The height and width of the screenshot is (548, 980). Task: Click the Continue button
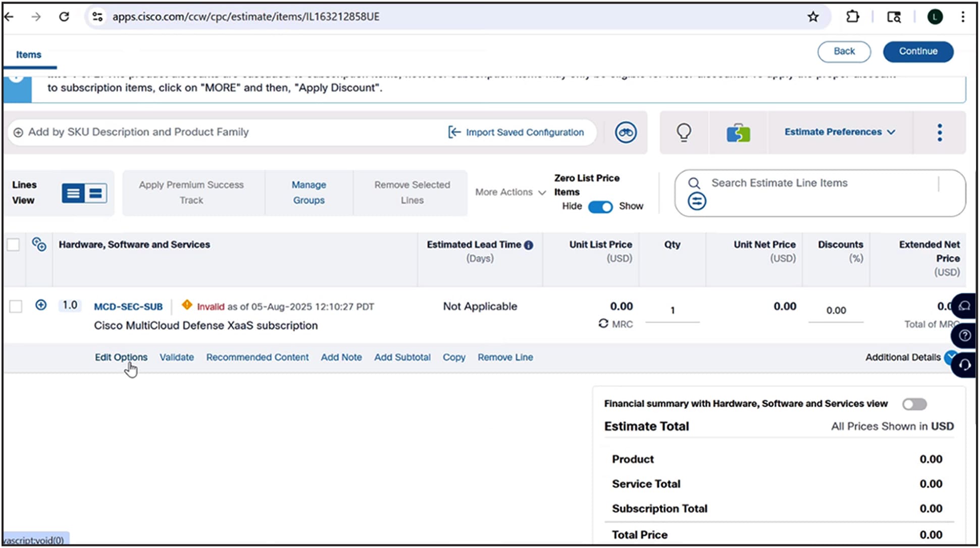pyautogui.click(x=918, y=51)
